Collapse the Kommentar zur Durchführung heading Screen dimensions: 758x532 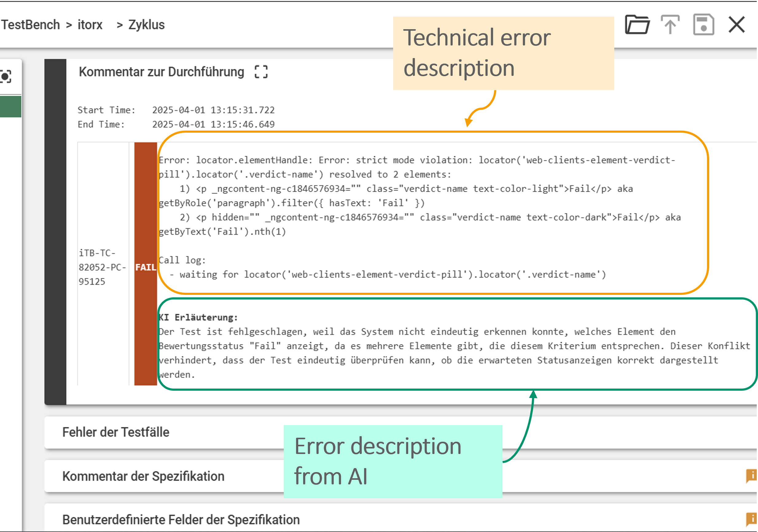pyautogui.click(x=162, y=72)
